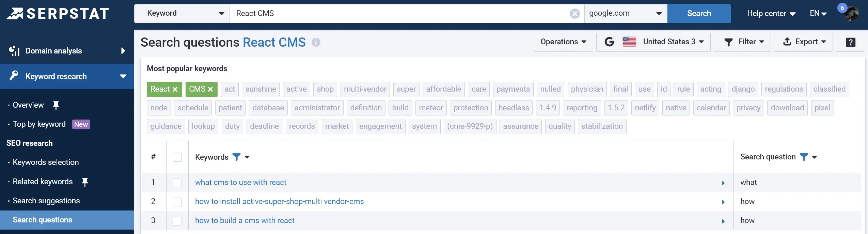The height and width of the screenshot is (234, 868).
Task: Remove the CMS keyword tag
Action: pos(210,90)
